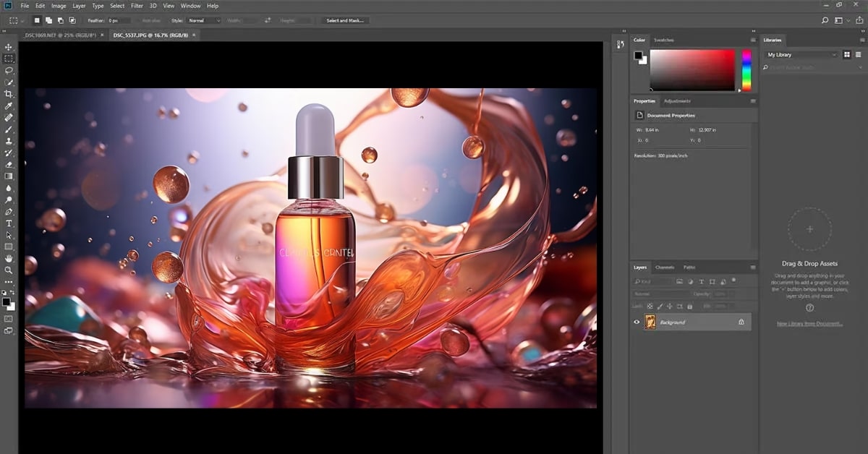Image resolution: width=868 pixels, height=454 pixels.
Task: Swap height and width arrows in options bar
Action: [267, 20]
